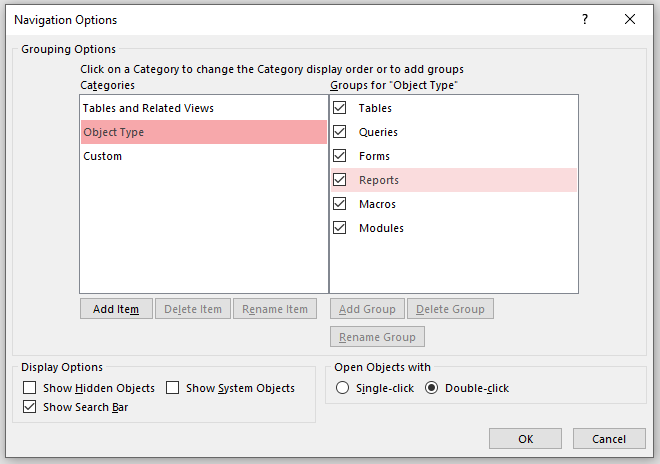This screenshot has width=660, height=464.
Task: Click the Rename Item button
Action: [275, 309]
